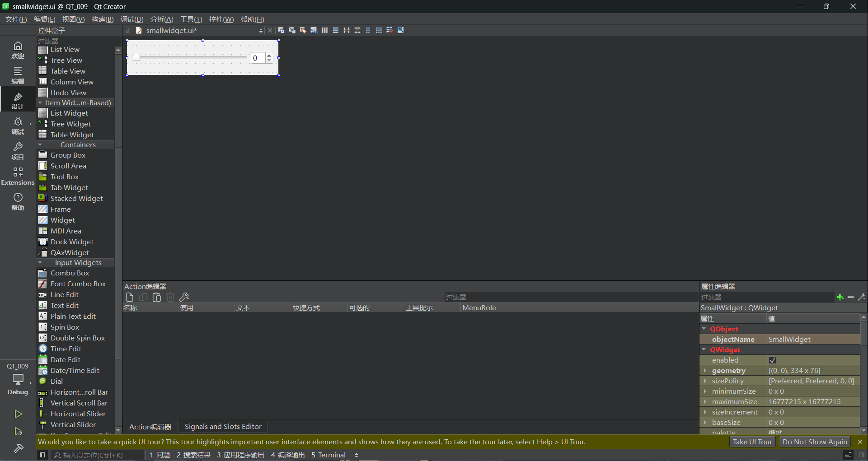Uncheck the enabled property checkbox

pyautogui.click(x=772, y=360)
